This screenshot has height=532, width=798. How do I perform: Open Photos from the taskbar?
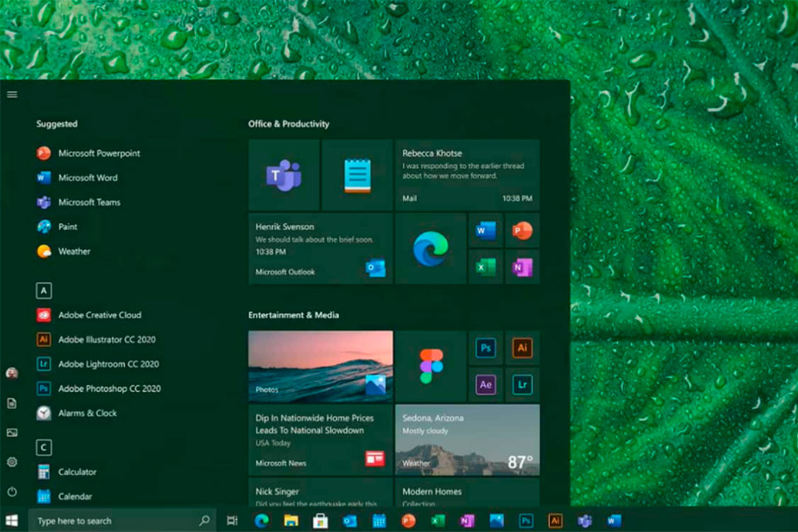496,520
